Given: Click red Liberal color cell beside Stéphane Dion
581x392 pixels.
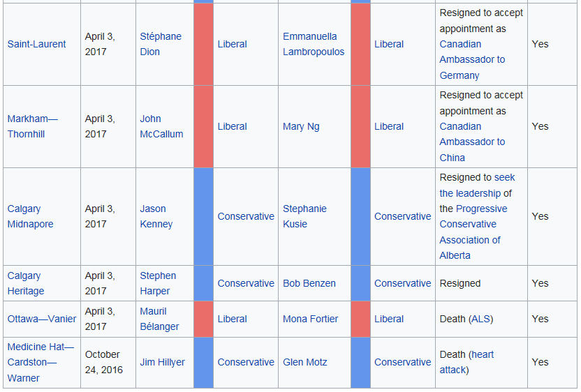Looking at the screenshot, I should 203,44.
